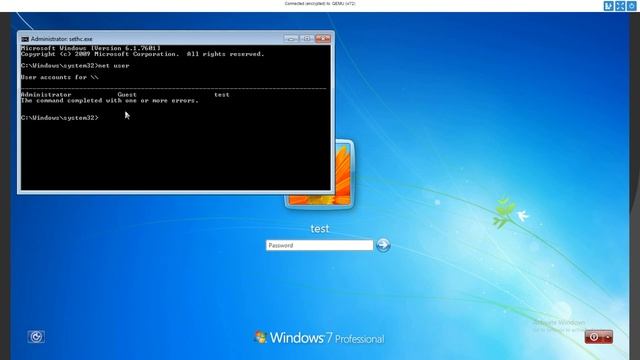The height and width of the screenshot is (360, 640).
Task: Submit the password with the arrow button
Action: pos(383,245)
